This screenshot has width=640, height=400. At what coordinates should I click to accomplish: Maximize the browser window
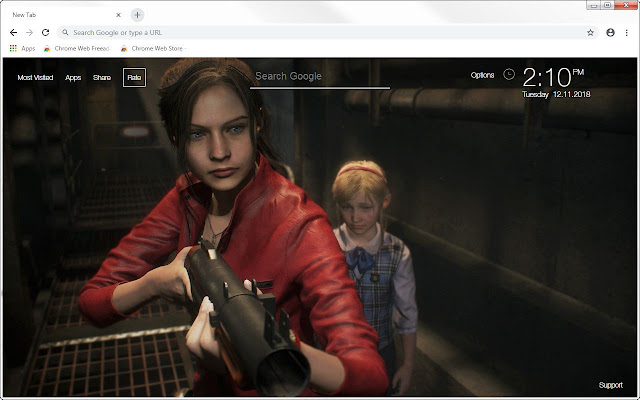607,5
